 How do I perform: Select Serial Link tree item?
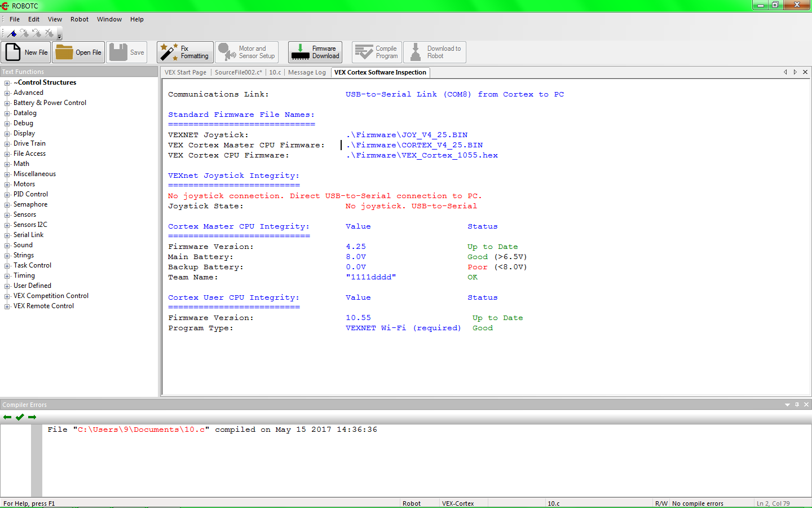click(28, 235)
